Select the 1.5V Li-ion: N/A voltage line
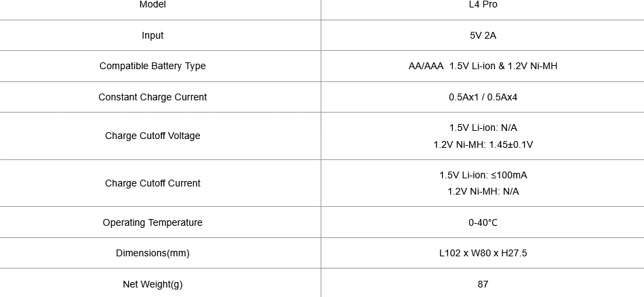Viewport: 644px width, 297px height. coord(483,127)
